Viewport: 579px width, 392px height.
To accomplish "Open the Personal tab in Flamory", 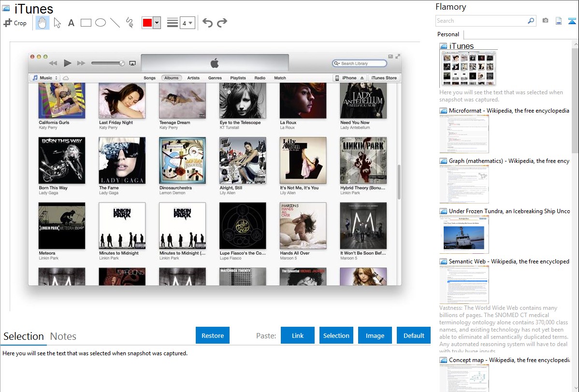I will [x=448, y=34].
